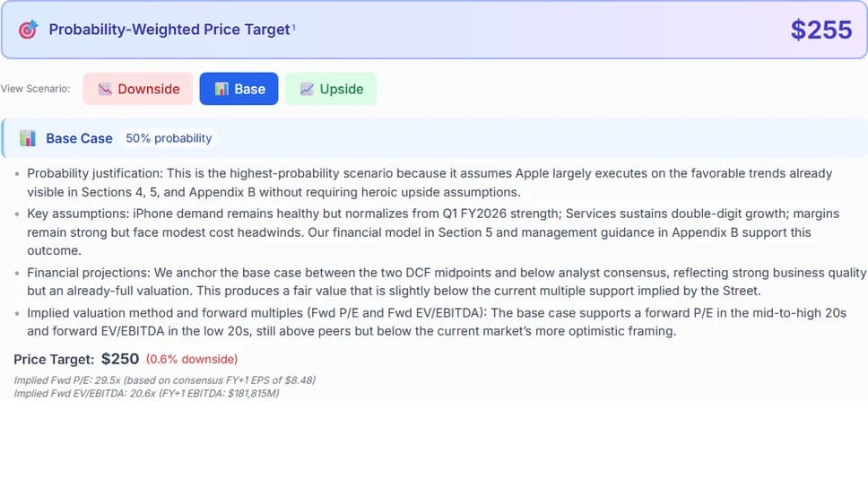Click the Probability-Weighted Price Target title

(169, 30)
